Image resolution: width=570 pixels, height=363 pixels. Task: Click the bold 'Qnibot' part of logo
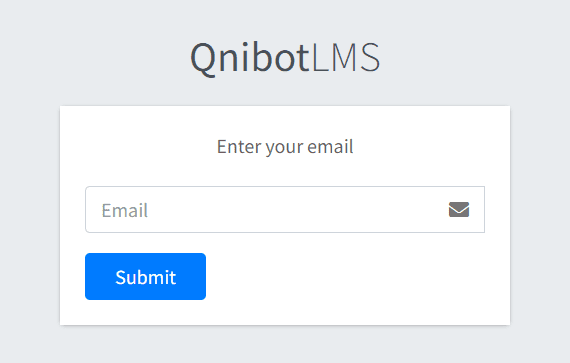pyautogui.click(x=250, y=57)
